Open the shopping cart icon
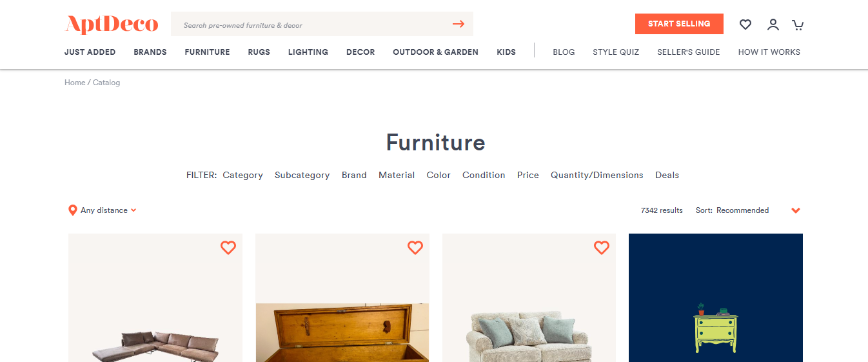Screen dimensions: 868x362 pyautogui.click(x=798, y=25)
